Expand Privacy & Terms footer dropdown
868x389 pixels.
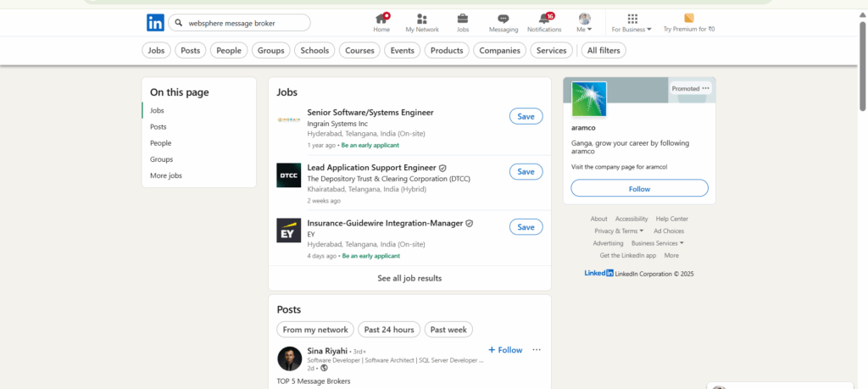(x=619, y=231)
